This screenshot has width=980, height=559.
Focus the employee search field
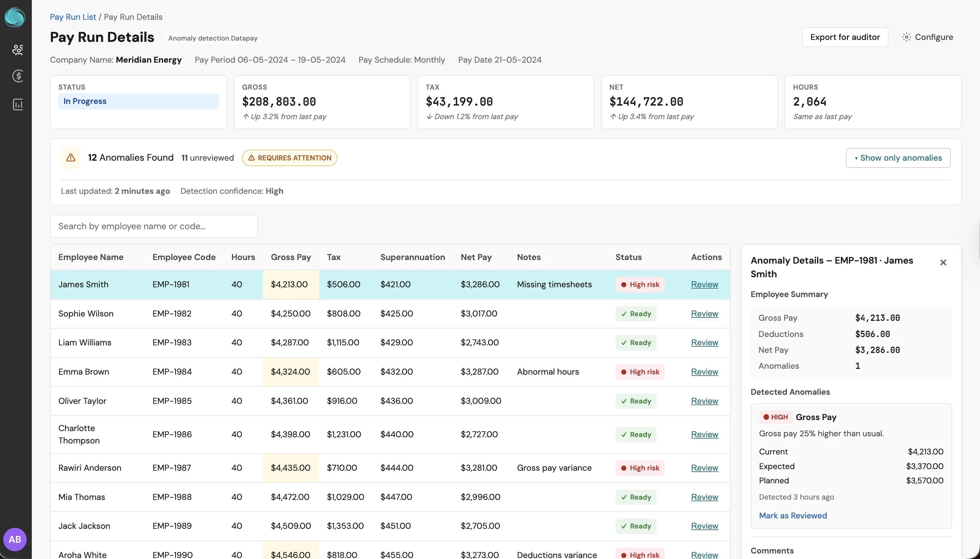(154, 226)
